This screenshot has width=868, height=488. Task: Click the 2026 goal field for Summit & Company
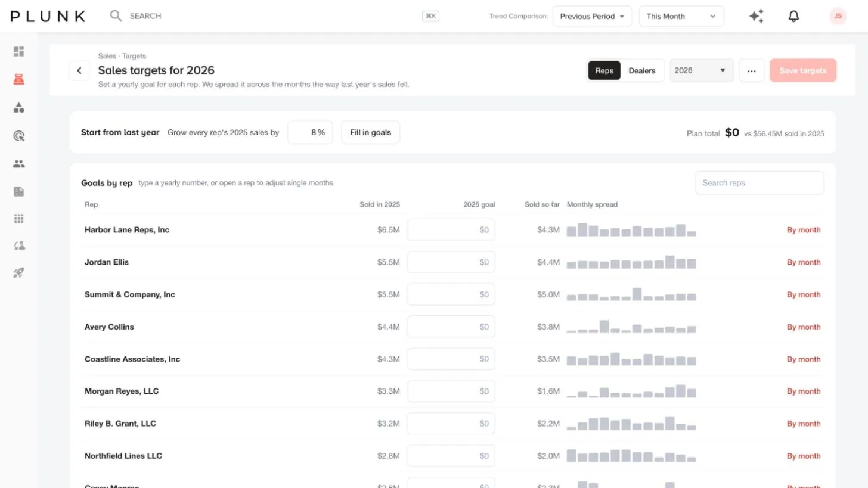(x=451, y=294)
